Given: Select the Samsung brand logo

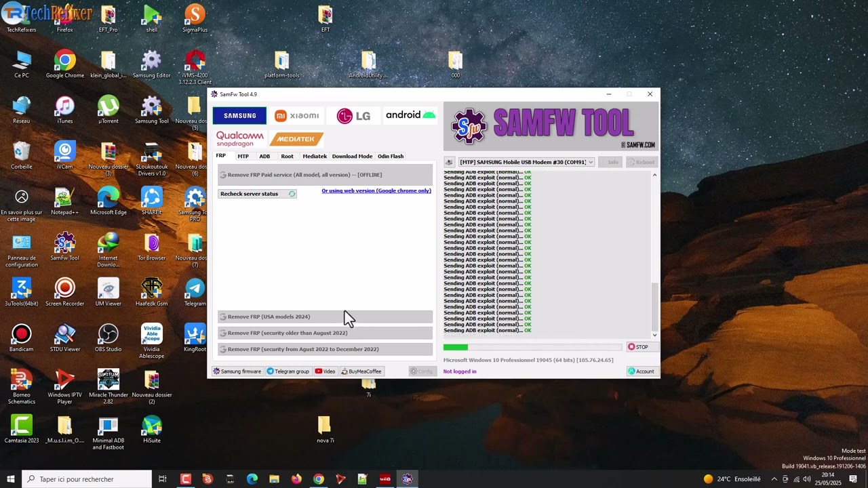Looking at the screenshot, I should (x=239, y=115).
